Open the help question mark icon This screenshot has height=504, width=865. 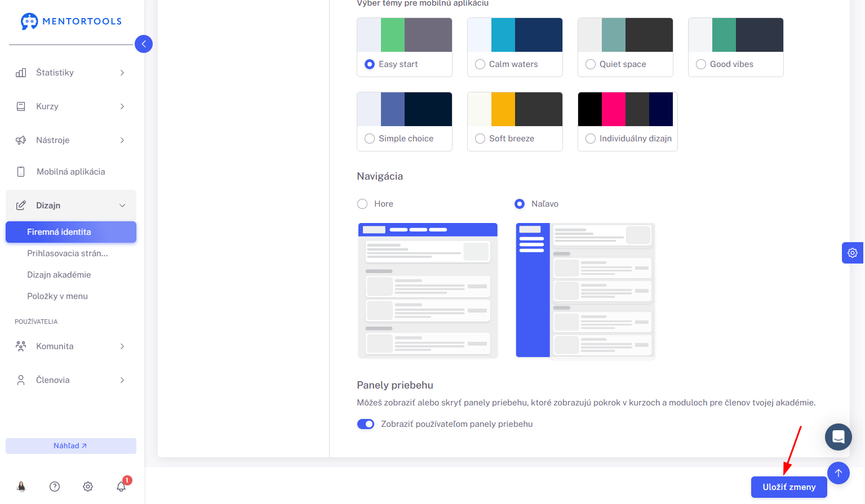(55, 487)
